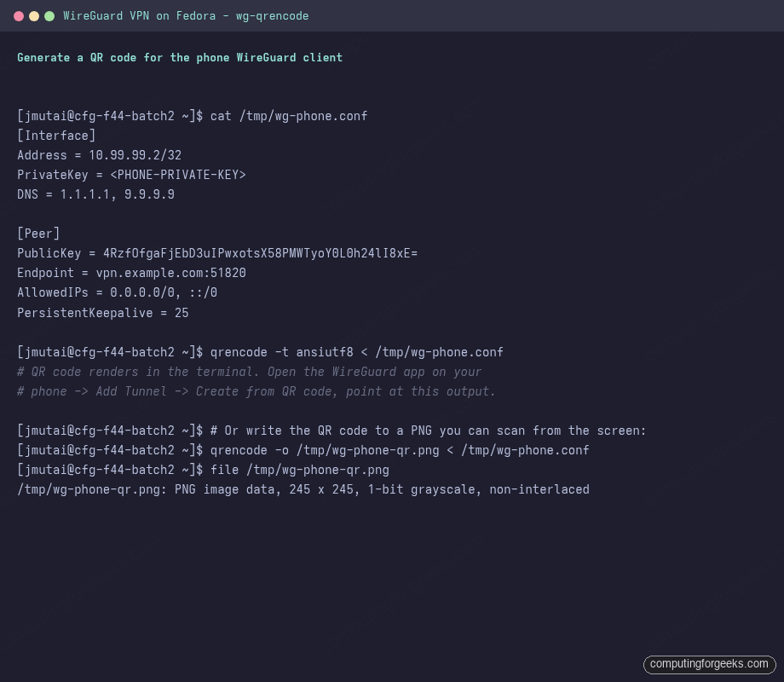Screen dimensions: 784x682
Task: Click the computingforgeeks.com badge
Action: 709,664
